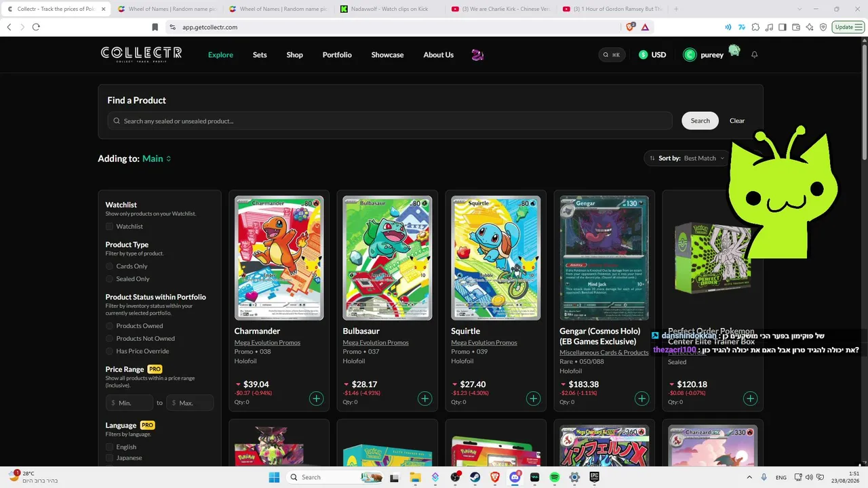This screenshot has height=488, width=868.
Task: Open File Explorer from the taskbar
Action: [x=415, y=477]
